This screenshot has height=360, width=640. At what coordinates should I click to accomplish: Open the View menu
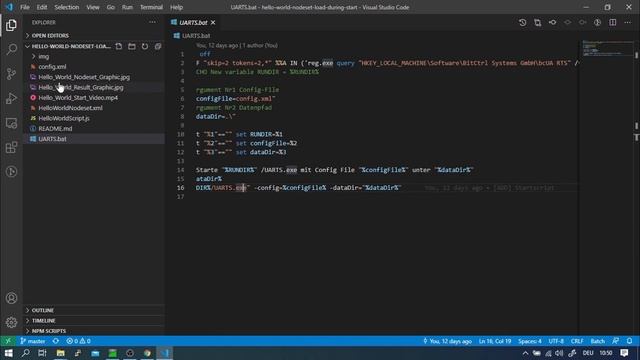coord(93,7)
